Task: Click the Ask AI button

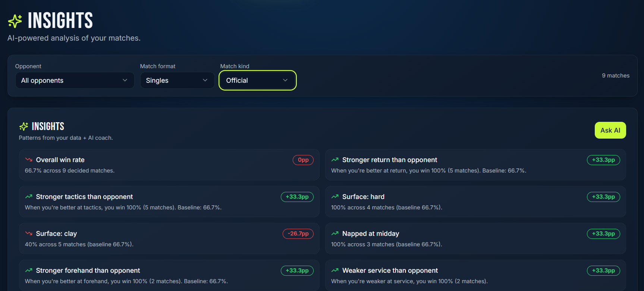Action: point(610,130)
